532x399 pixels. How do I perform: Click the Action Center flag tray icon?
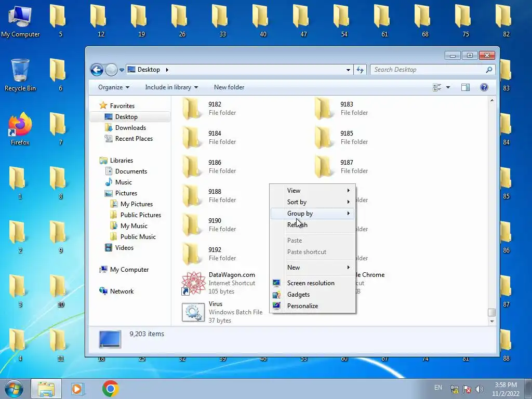point(467,389)
